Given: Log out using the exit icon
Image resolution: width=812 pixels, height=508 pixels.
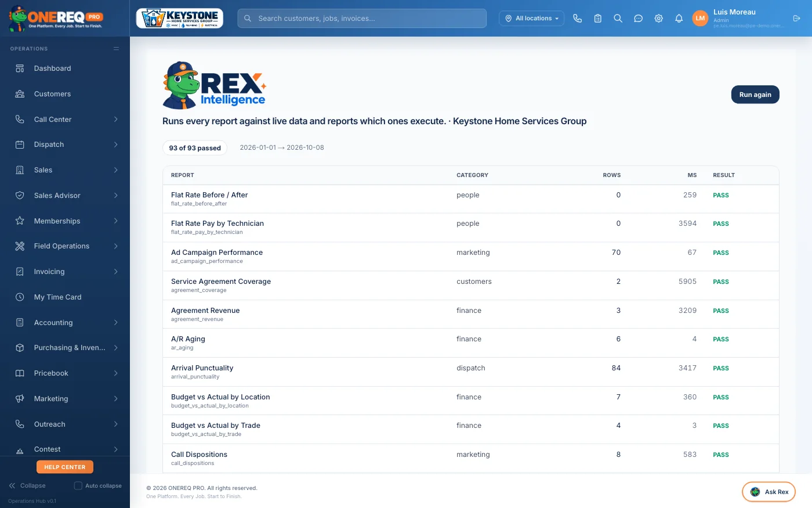Looking at the screenshot, I should click(x=796, y=19).
